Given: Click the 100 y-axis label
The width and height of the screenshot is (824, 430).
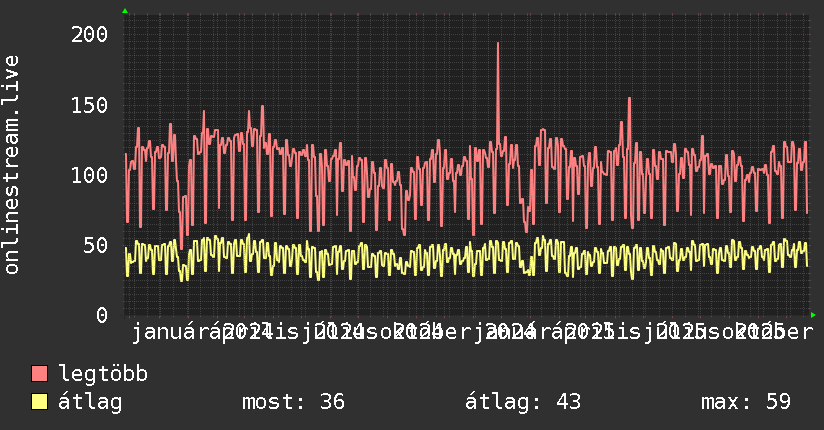Looking at the screenshot, I should [89, 175].
